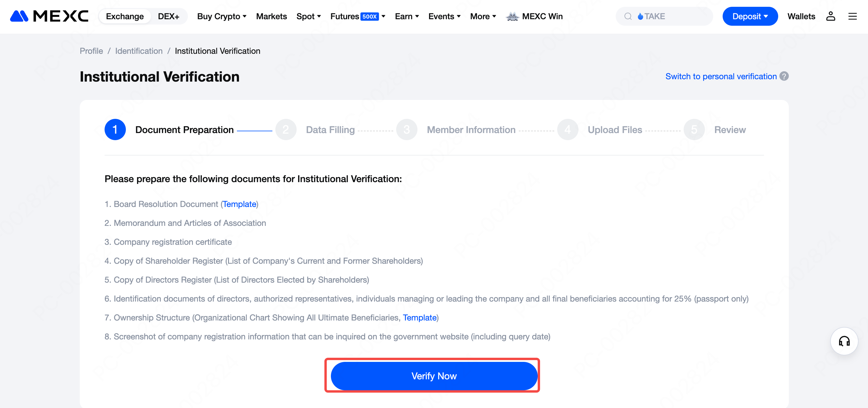
Task: Switch to DEX+ mode
Action: point(168,16)
